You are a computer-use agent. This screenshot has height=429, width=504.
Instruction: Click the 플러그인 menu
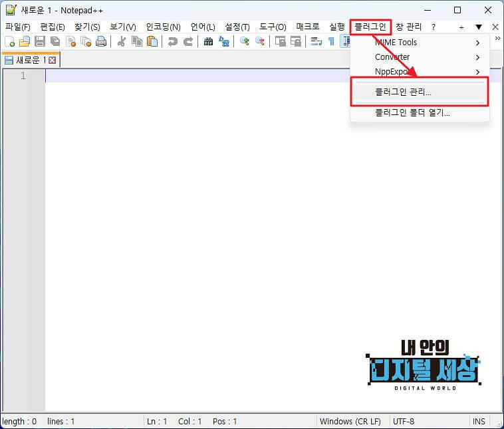click(x=370, y=27)
